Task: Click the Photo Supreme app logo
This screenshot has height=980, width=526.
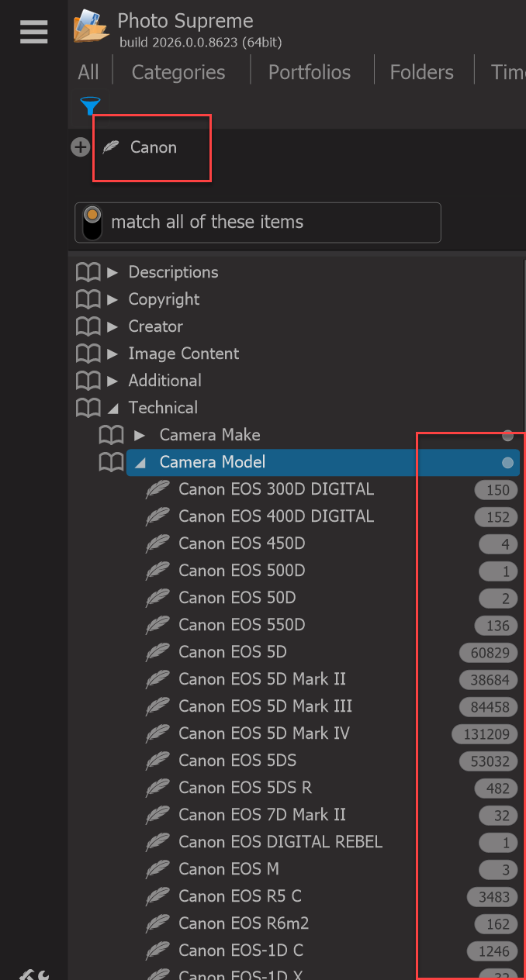Action: tap(92, 26)
